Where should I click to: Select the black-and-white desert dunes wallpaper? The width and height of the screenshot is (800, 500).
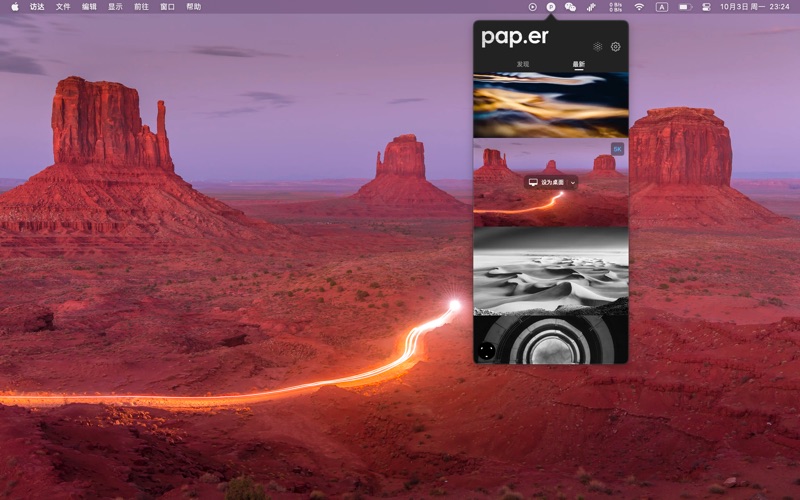point(550,270)
